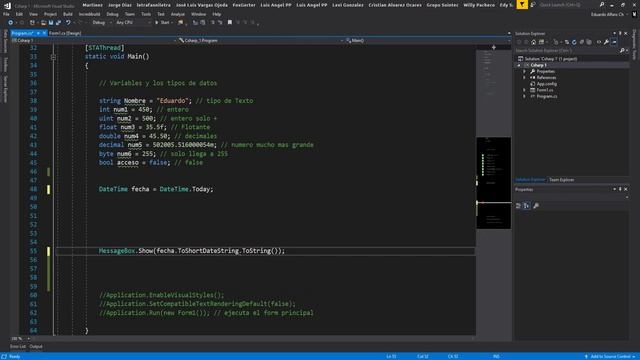Select Program.cs in Solution Explorer

(547, 96)
